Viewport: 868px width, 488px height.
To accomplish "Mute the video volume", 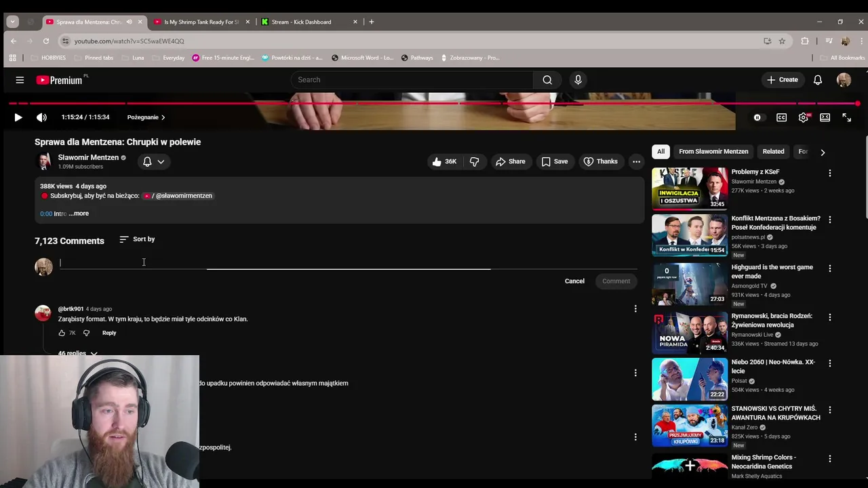I will 41,117.
